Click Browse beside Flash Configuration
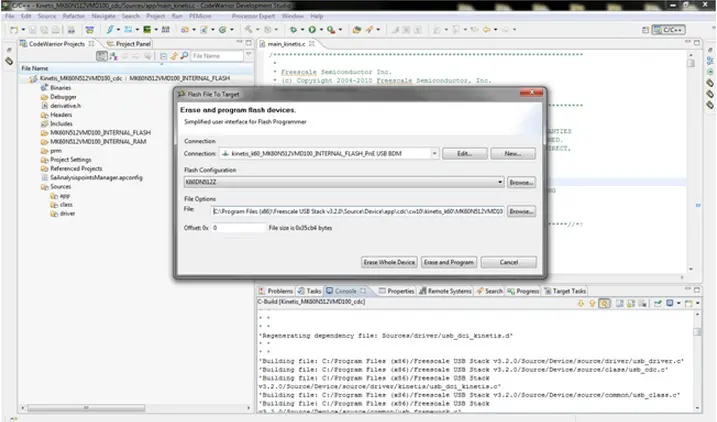The height and width of the screenshot is (422, 717). click(521, 182)
